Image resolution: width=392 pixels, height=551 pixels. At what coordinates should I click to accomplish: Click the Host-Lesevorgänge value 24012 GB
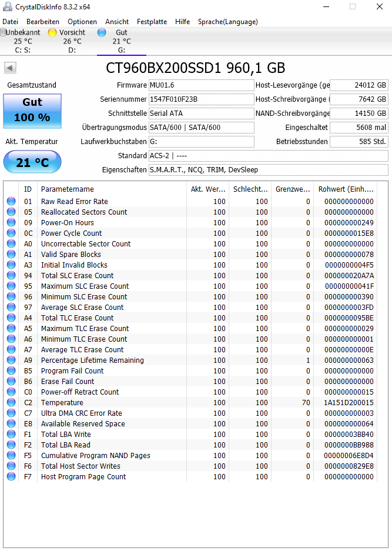point(359,85)
